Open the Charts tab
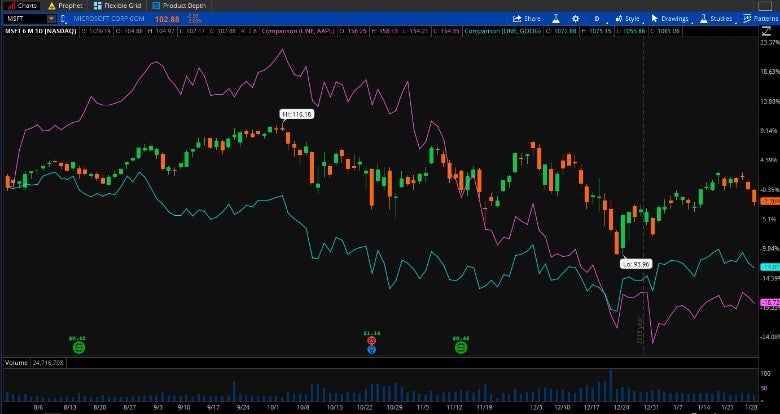 22,5
